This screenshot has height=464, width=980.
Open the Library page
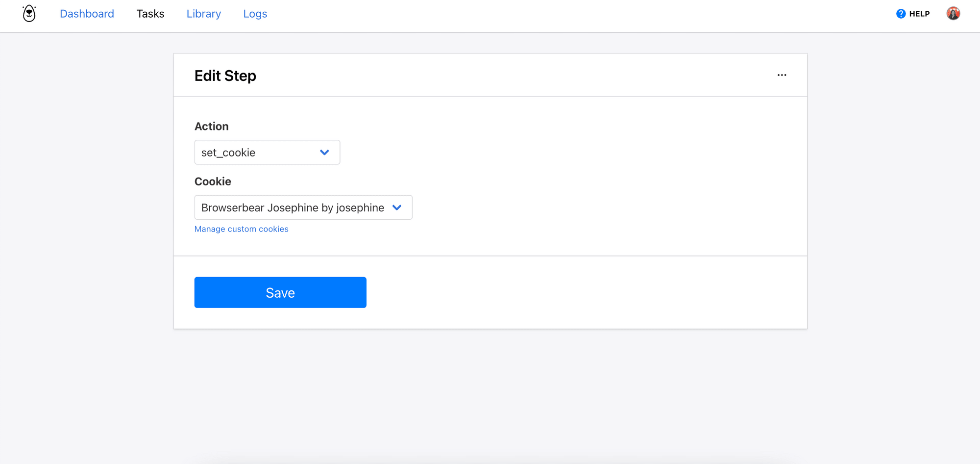click(203, 13)
